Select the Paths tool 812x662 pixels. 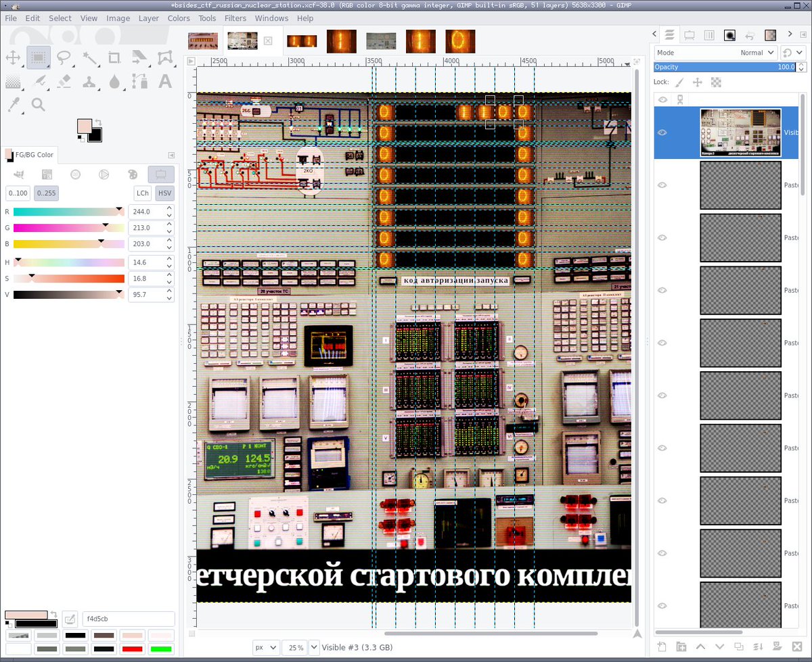[139, 82]
